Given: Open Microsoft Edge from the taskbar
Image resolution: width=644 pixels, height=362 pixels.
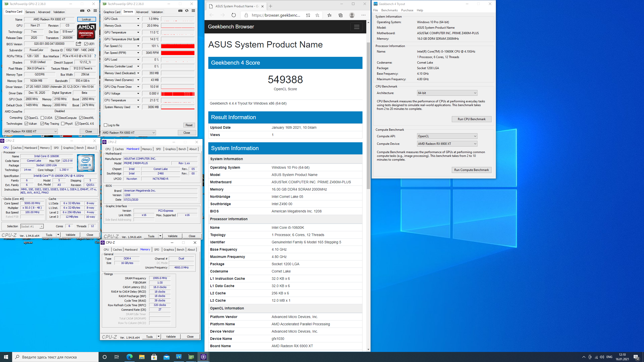Looking at the screenshot, I should (129, 357).
